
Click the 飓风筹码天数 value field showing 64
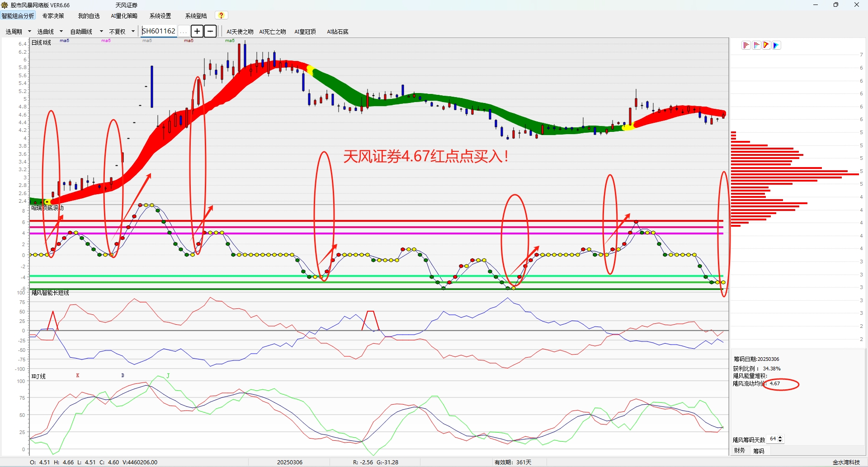pos(773,439)
